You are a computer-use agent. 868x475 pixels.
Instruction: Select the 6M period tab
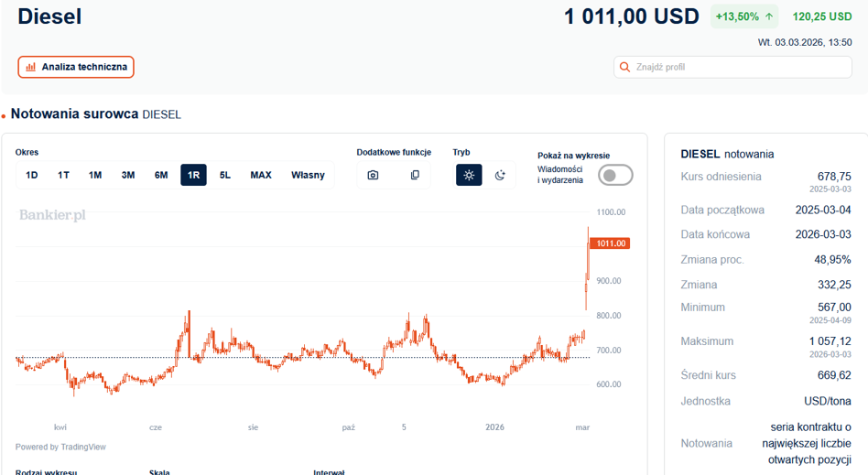[161, 175]
